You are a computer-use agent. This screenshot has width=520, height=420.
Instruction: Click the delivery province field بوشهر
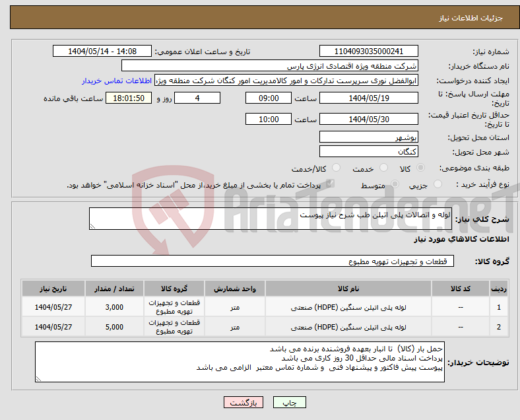pos(368,137)
